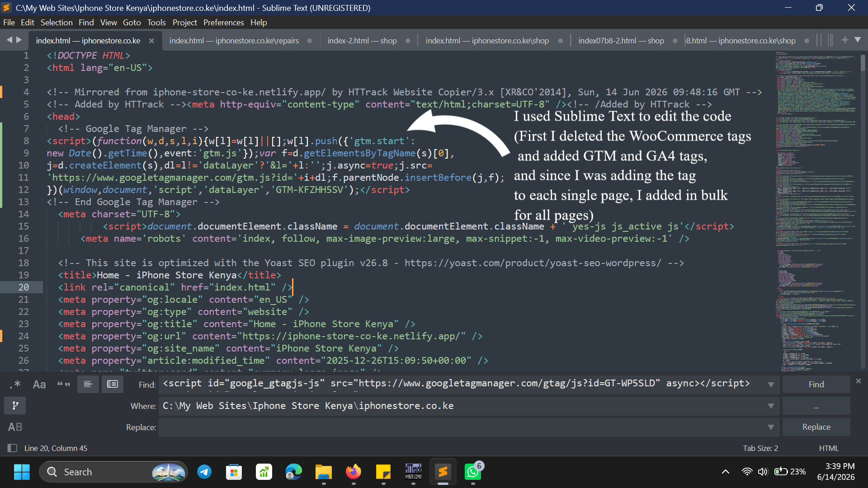Open the Help menu

(x=259, y=22)
